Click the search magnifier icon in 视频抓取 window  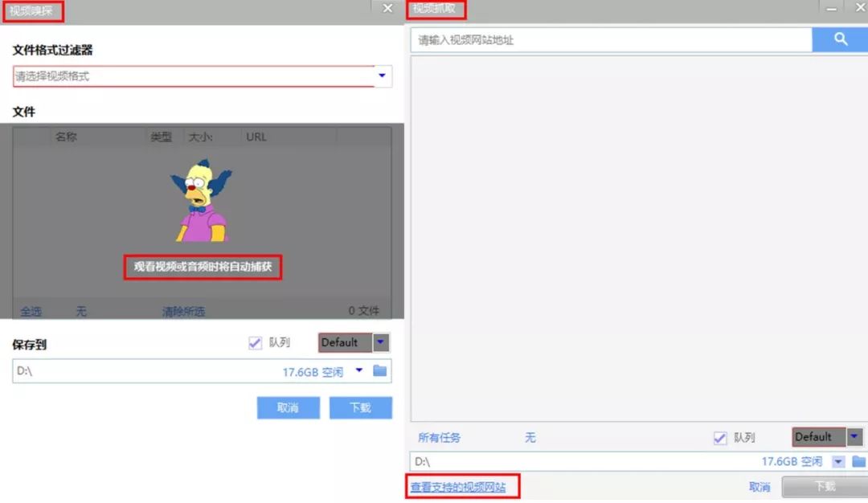pos(841,39)
